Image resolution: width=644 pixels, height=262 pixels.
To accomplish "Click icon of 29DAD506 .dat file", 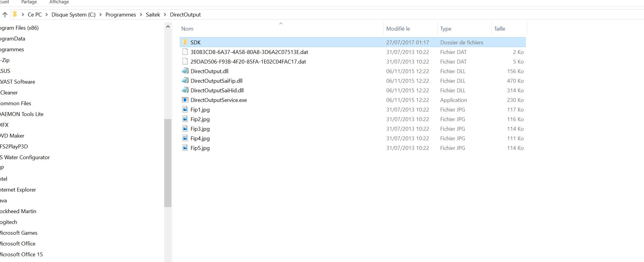I will (x=185, y=61).
